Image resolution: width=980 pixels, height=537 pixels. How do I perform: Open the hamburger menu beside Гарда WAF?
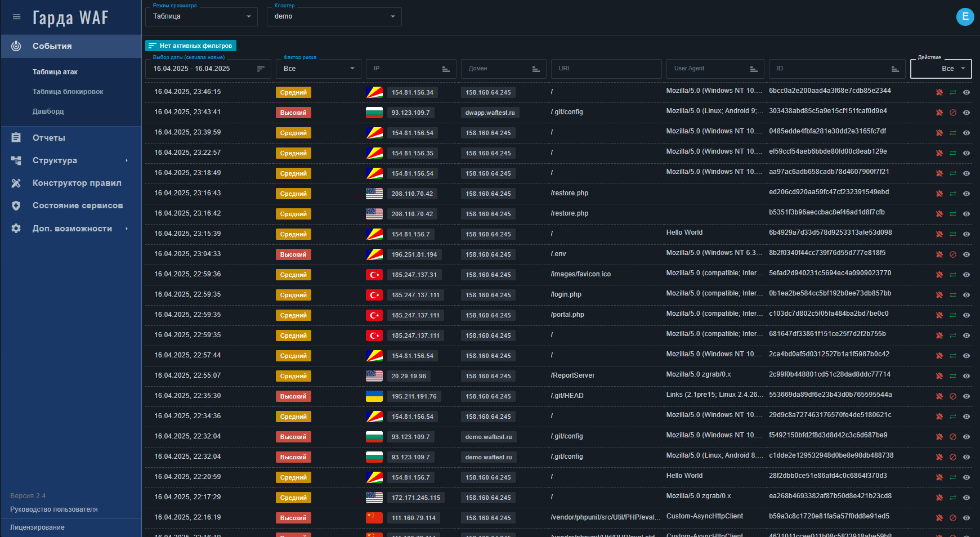pos(16,17)
